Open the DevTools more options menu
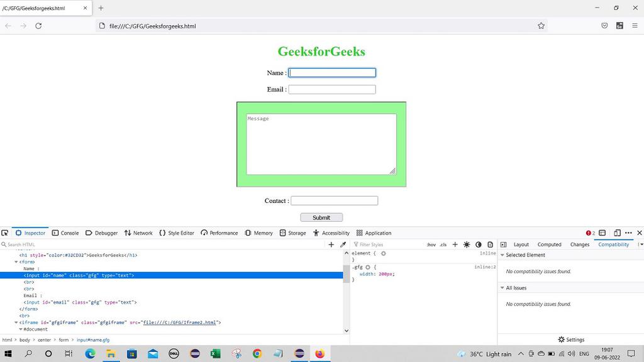This screenshot has width=644, height=362. (628, 233)
